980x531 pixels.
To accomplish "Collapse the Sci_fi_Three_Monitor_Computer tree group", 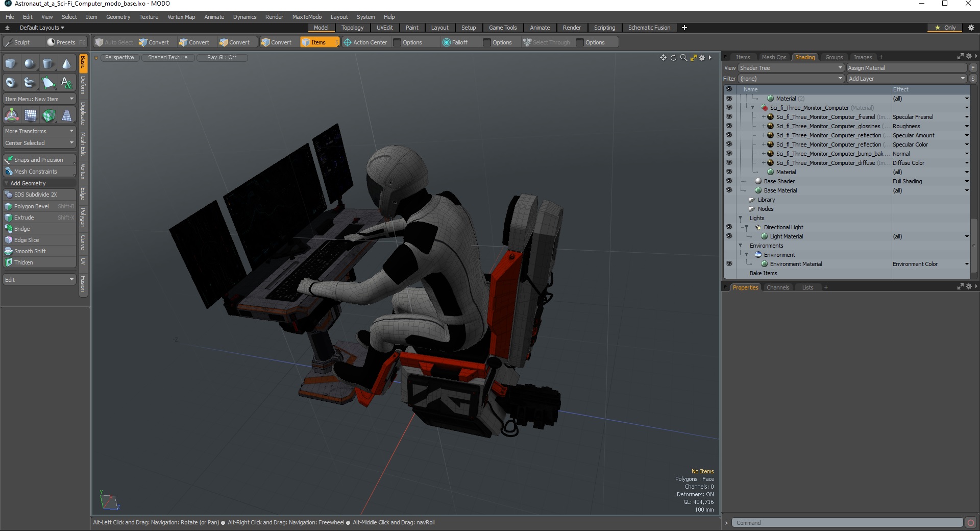I will pos(752,108).
